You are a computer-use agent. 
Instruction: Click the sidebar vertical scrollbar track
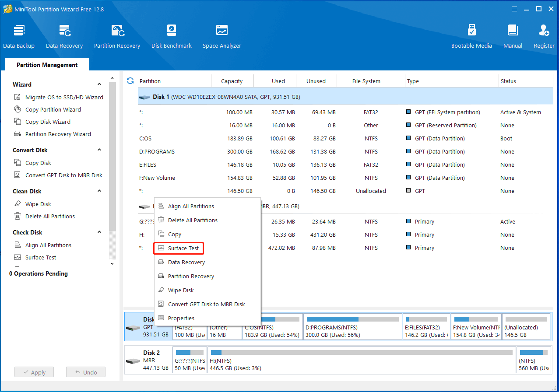(x=112, y=171)
